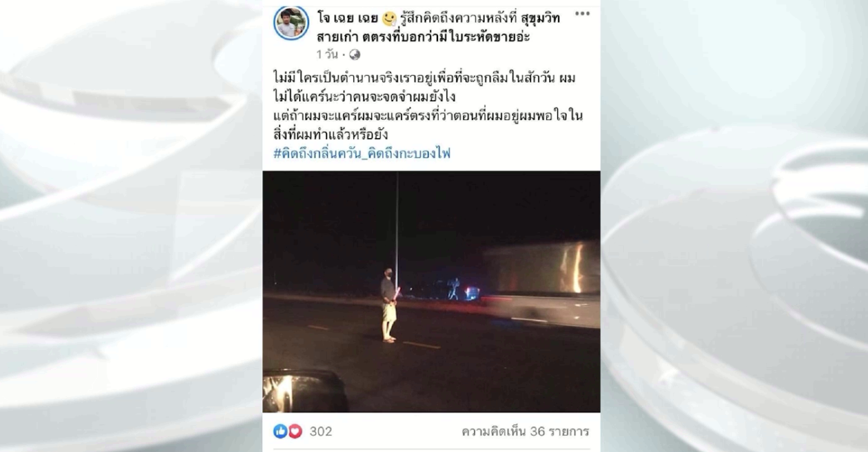Open the three-dot post options menu
This screenshot has width=868, height=452.
pos(582,14)
